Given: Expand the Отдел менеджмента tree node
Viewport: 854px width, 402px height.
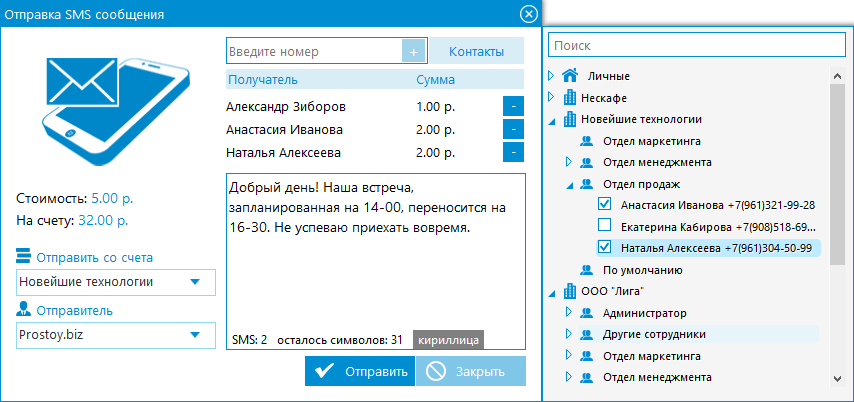Looking at the screenshot, I should 567,162.
